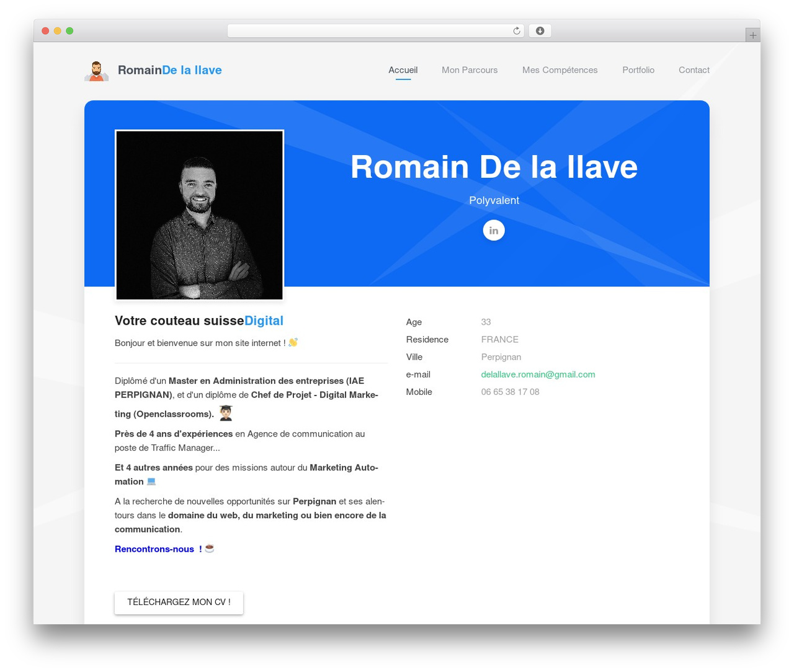Image resolution: width=794 pixels, height=672 pixels.
Task: Click the laptop emoji after Marketing Automation
Action: (x=151, y=482)
